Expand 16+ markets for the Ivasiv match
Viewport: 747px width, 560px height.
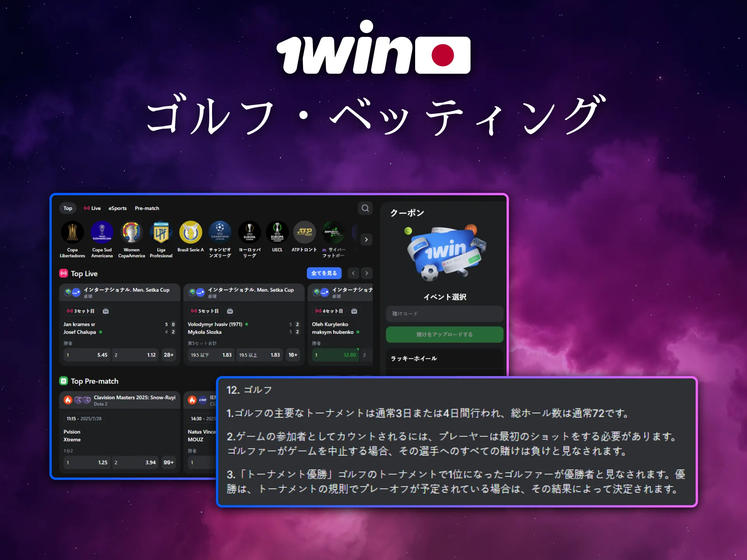coord(293,355)
